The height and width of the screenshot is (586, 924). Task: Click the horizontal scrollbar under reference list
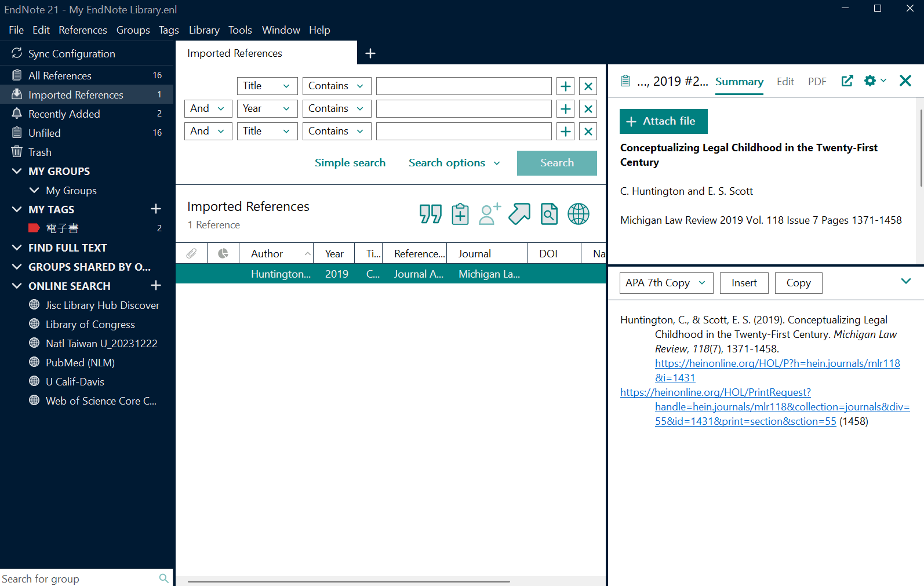348,581
